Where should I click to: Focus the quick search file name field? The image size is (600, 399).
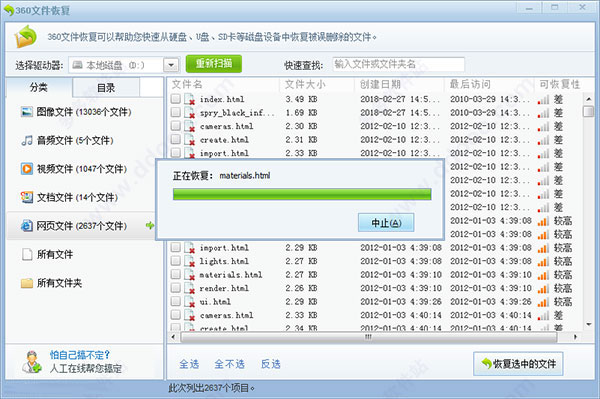coord(398,64)
